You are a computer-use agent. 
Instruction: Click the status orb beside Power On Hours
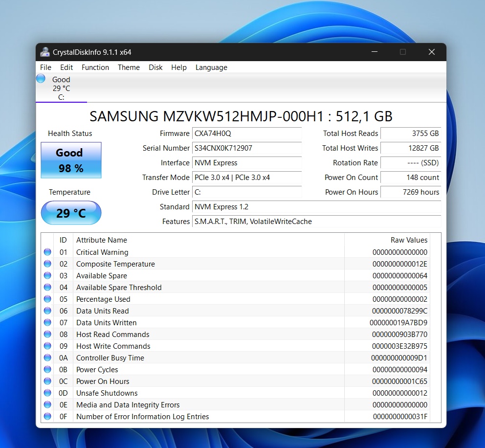(x=47, y=381)
